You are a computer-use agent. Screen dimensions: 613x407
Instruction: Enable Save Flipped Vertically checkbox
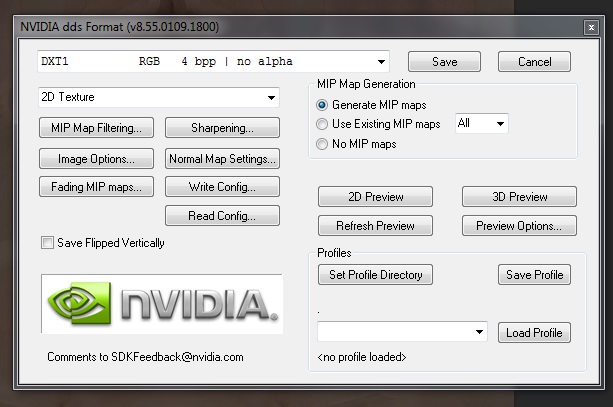point(47,243)
